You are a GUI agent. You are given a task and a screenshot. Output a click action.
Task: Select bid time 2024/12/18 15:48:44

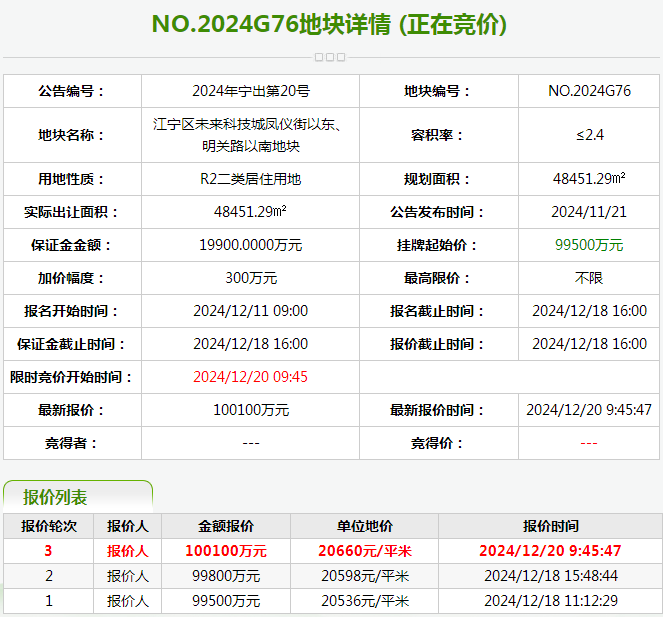pyautogui.click(x=551, y=576)
